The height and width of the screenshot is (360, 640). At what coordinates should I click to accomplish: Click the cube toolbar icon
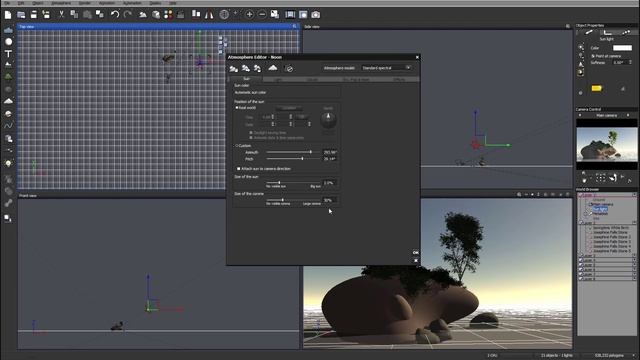click(156, 15)
